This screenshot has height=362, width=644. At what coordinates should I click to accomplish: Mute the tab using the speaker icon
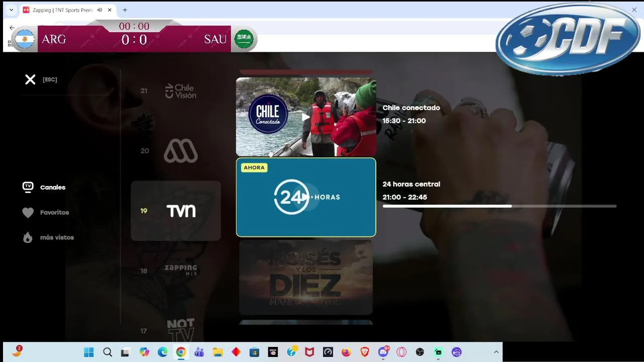point(100,10)
